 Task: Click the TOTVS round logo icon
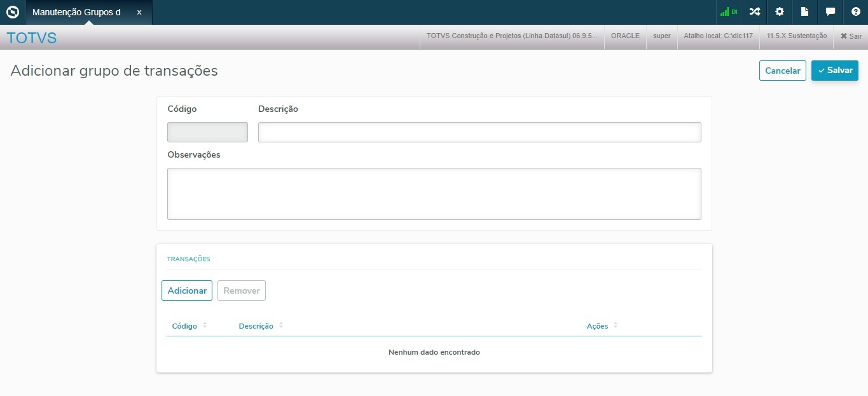(12, 12)
